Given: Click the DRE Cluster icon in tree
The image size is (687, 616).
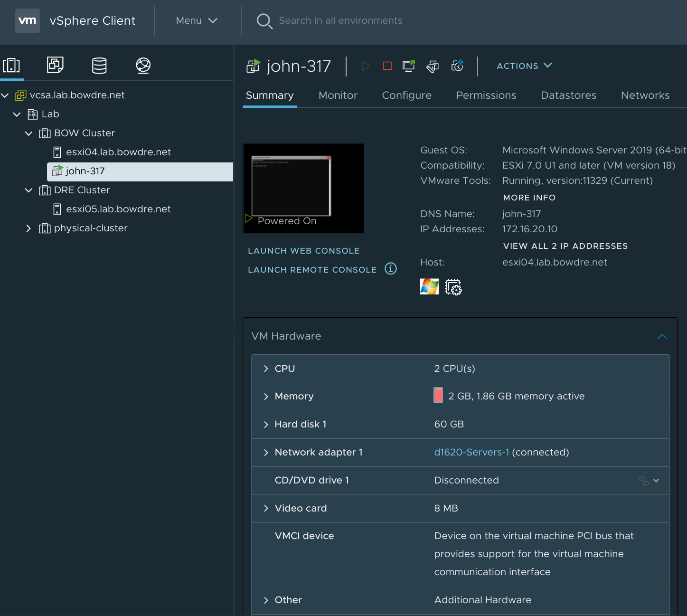Looking at the screenshot, I should tap(45, 190).
